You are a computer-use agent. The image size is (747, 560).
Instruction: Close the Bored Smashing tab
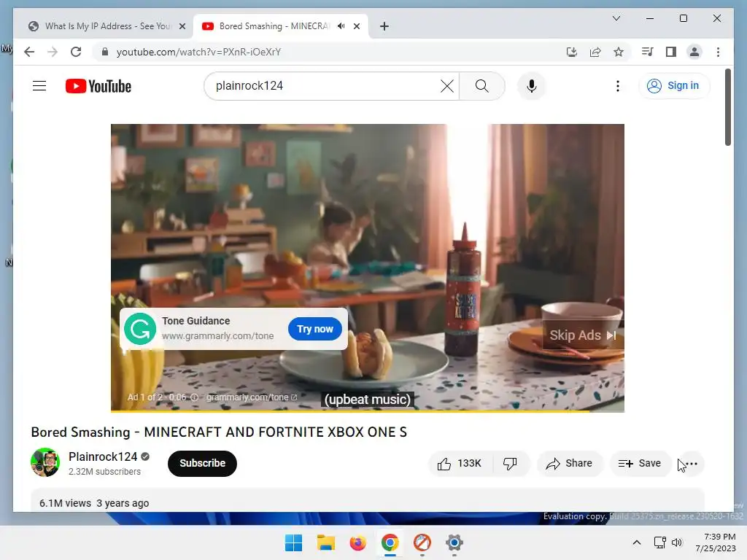pyautogui.click(x=356, y=26)
